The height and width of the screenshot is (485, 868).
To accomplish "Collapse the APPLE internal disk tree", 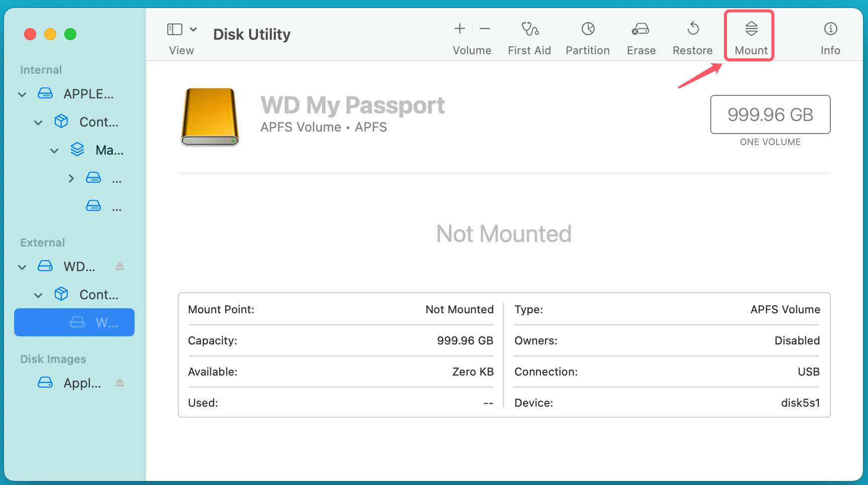I will point(22,94).
